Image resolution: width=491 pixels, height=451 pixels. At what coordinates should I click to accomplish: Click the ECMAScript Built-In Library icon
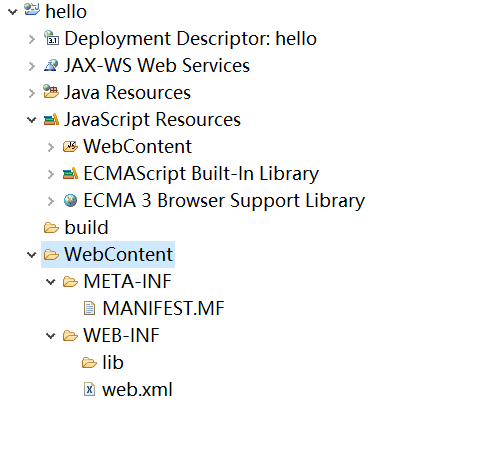click(70, 173)
